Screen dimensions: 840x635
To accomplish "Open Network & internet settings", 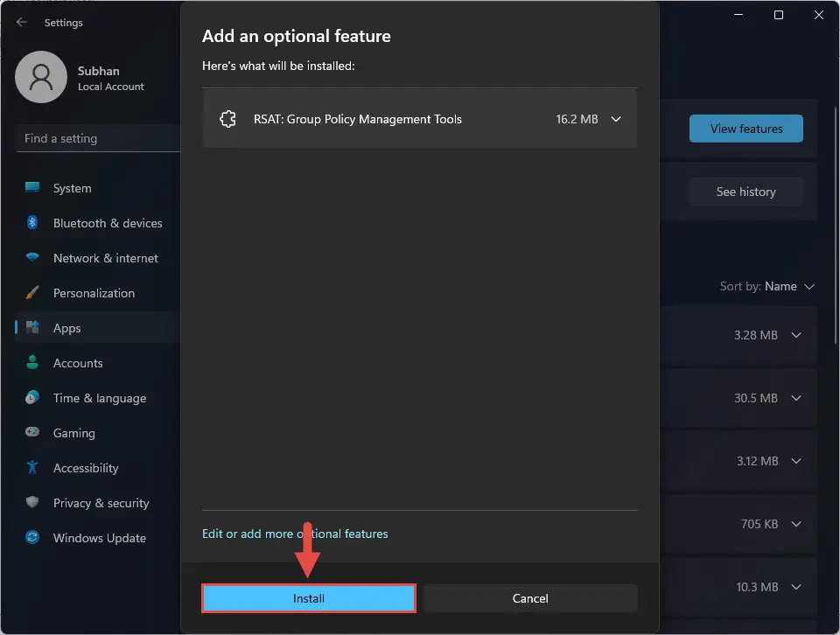I will click(106, 258).
